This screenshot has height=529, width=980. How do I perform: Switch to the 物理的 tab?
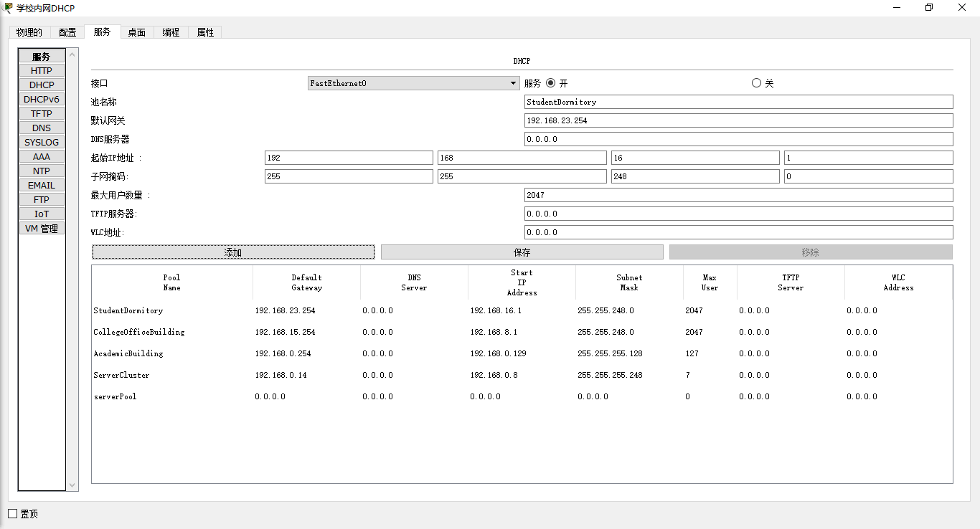[29, 32]
